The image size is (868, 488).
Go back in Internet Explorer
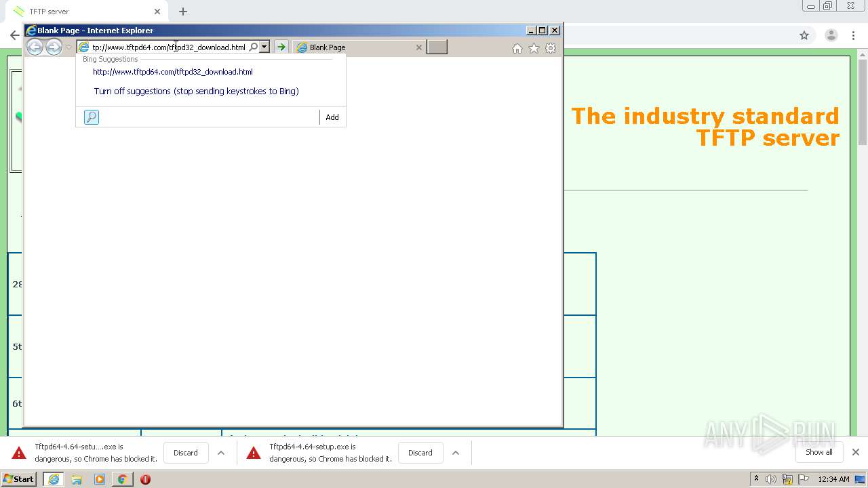click(x=35, y=47)
